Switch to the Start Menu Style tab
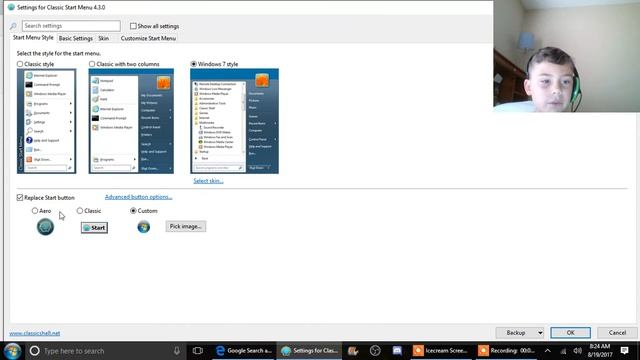The height and width of the screenshot is (360, 640). click(33, 38)
